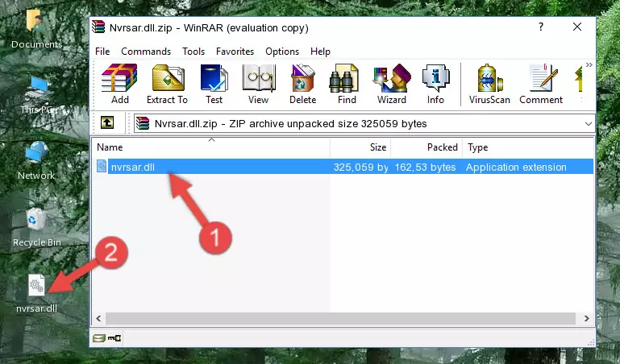Select the This PC desktop icon
The width and height of the screenshot is (620, 364).
37,95
